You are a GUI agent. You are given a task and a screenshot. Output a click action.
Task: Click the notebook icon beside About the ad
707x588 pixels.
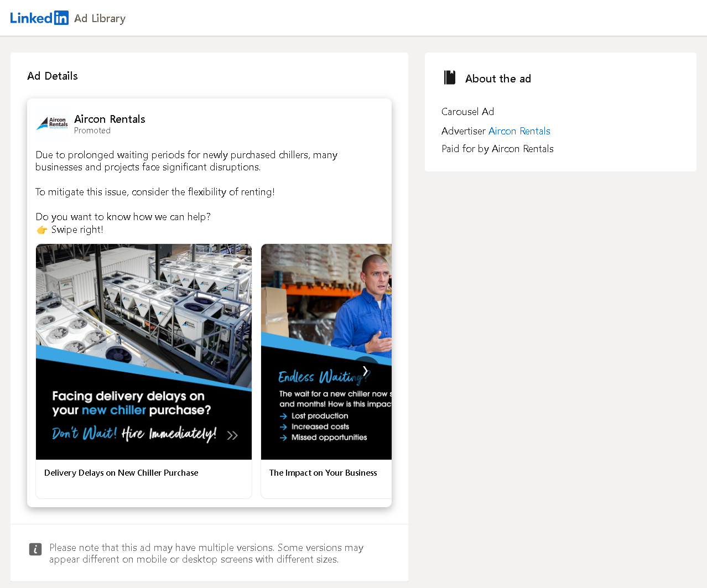[x=449, y=77]
